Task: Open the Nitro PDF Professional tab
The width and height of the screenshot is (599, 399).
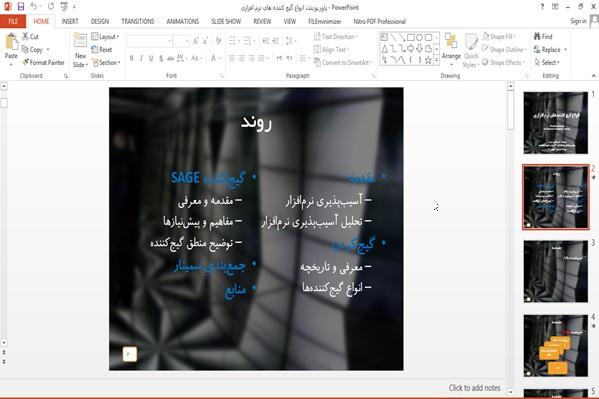Action: coord(380,21)
